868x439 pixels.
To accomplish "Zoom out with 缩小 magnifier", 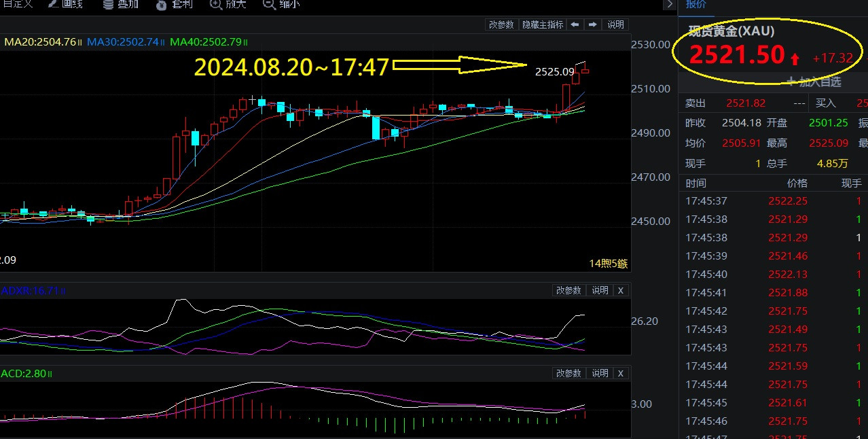I will [269, 5].
